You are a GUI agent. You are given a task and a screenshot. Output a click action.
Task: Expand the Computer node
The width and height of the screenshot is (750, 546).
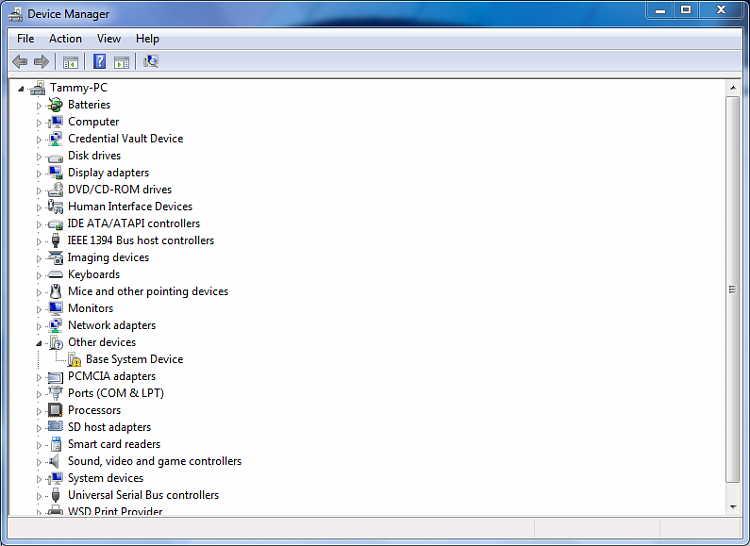click(x=39, y=122)
